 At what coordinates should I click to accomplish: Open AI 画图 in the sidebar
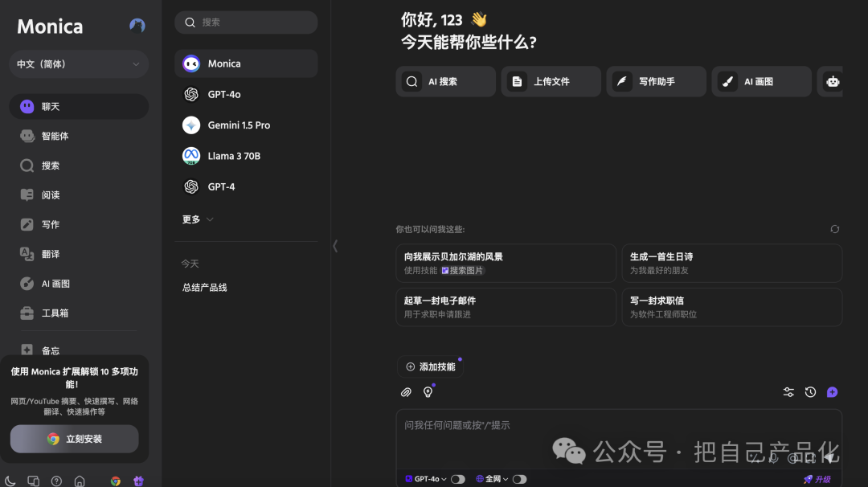79,284
